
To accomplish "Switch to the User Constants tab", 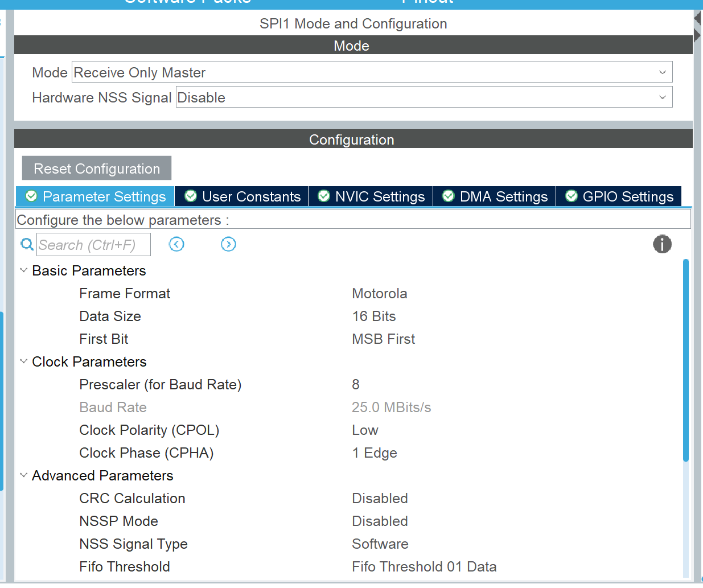I will pyautogui.click(x=242, y=196).
